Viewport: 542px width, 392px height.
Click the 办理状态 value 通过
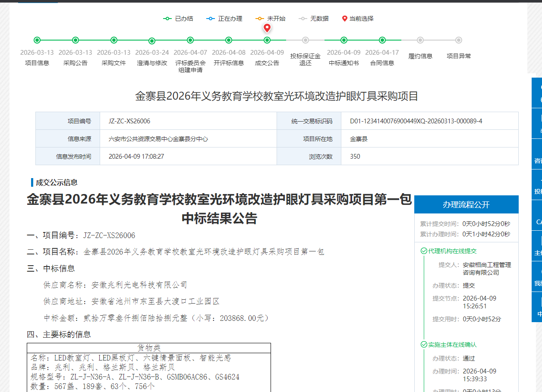(469, 358)
